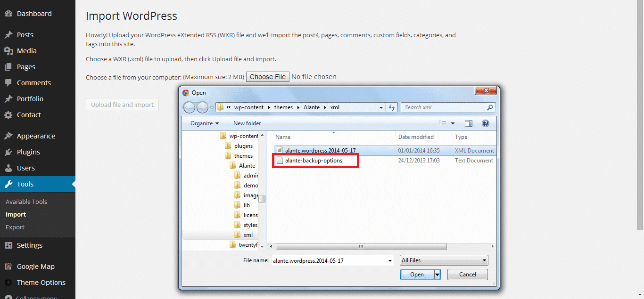This screenshot has width=644, height=299.
Task: Click the Google Map globe icon
Action: point(8,267)
